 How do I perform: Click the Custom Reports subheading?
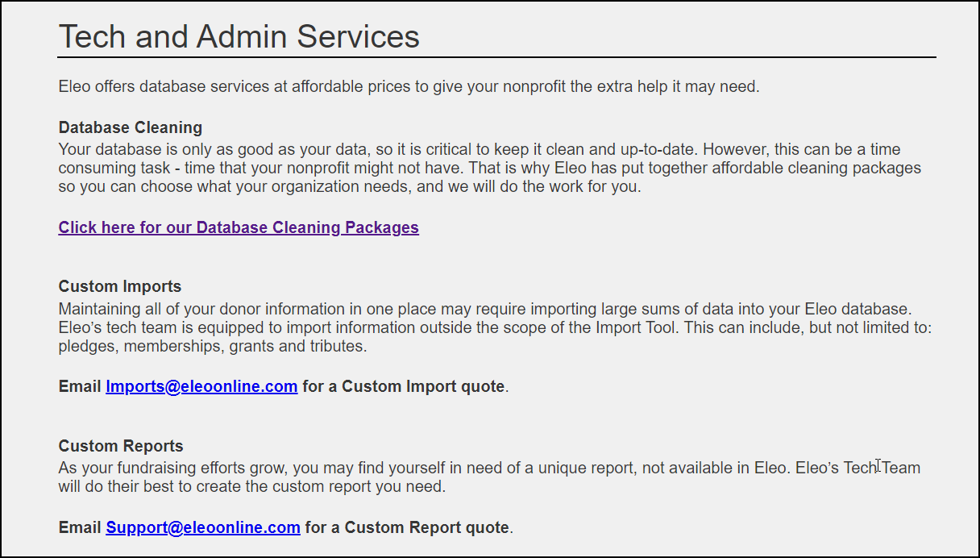point(121,446)
